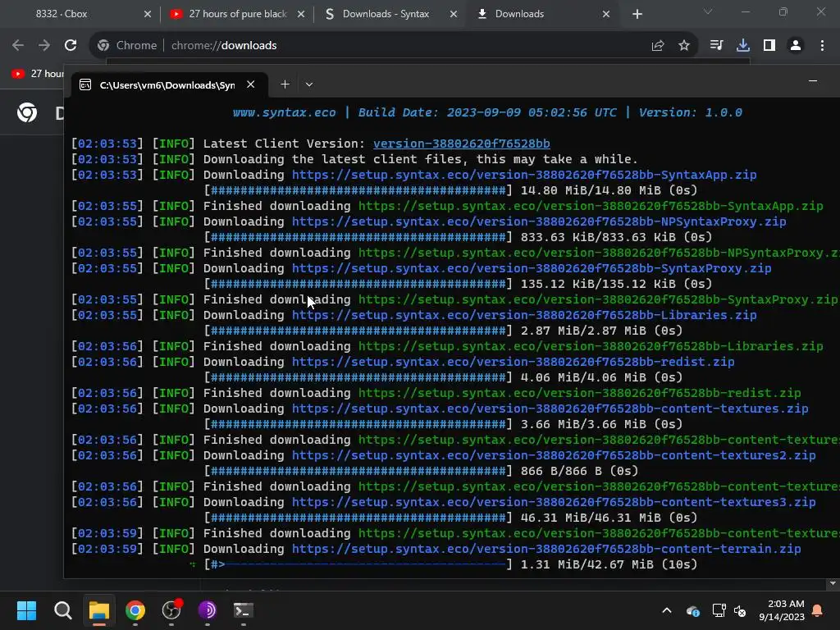The width and height of the screenshot is (840, 630).
Task: Go forward in Chrome
Action: [x=44, y=46]
